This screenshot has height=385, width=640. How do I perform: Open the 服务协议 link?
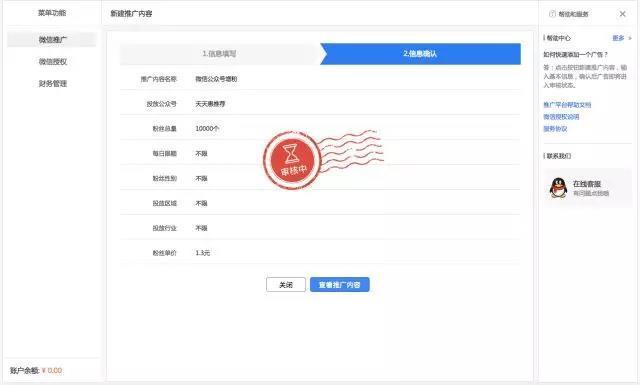(x=555, y=129)
